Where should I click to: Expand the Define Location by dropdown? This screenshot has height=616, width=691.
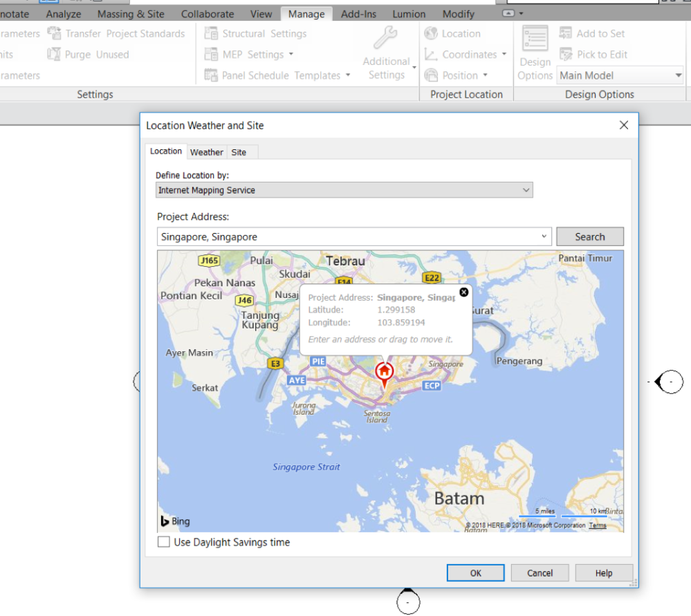pos(526,190)
